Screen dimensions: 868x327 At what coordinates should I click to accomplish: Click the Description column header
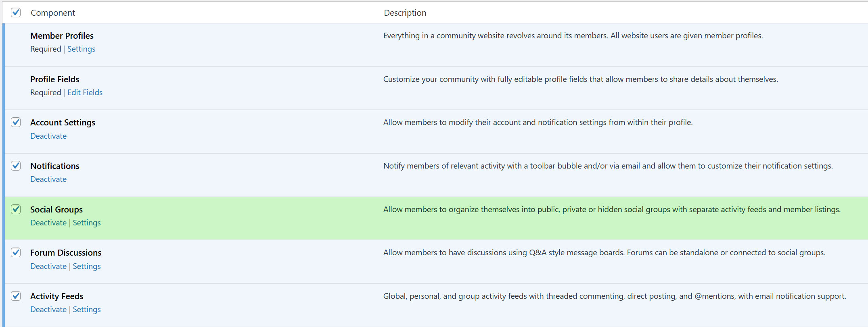pos(405,12)
